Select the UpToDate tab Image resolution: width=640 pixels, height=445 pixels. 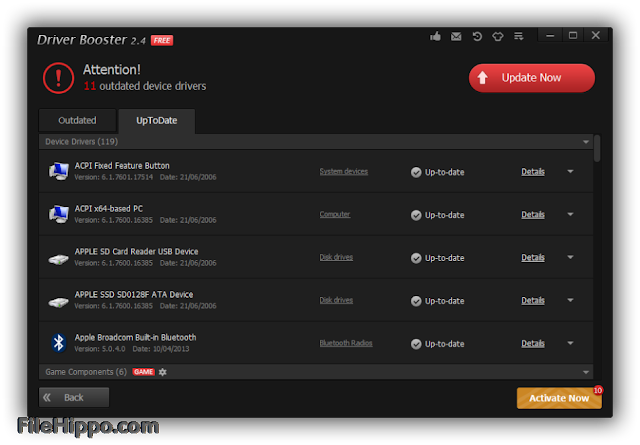157,121
